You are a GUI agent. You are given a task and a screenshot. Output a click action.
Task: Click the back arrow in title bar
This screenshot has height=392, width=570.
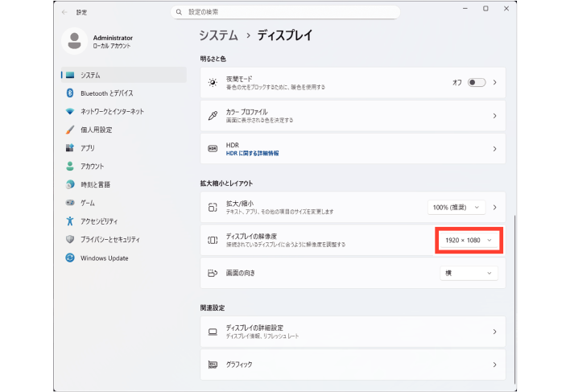tap(64, 12)
